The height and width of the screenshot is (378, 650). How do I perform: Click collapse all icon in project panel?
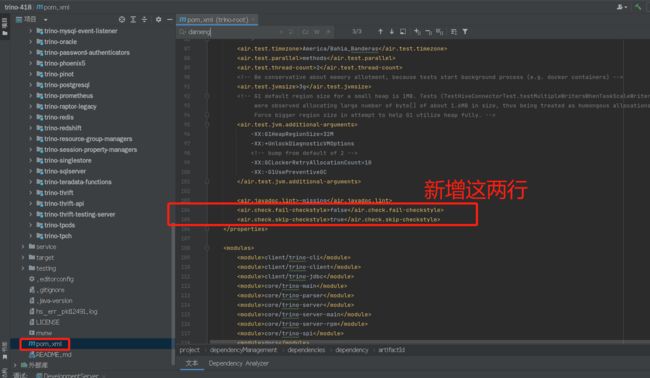[144, 19]
